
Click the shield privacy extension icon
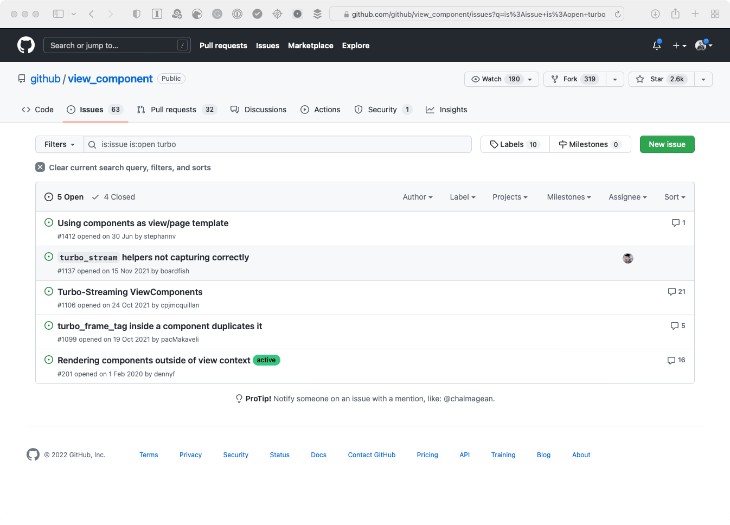(136, 14)
